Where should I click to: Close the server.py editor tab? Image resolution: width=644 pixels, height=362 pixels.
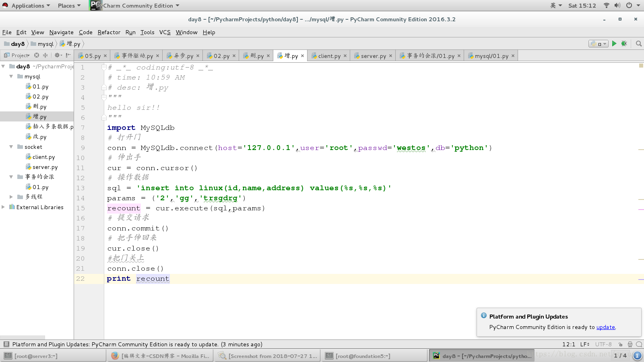coord(391,56)
